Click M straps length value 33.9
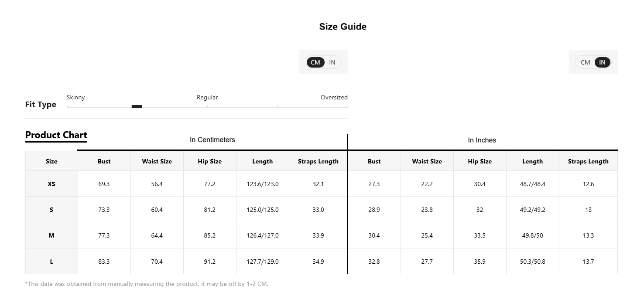 tap(318, 235)
